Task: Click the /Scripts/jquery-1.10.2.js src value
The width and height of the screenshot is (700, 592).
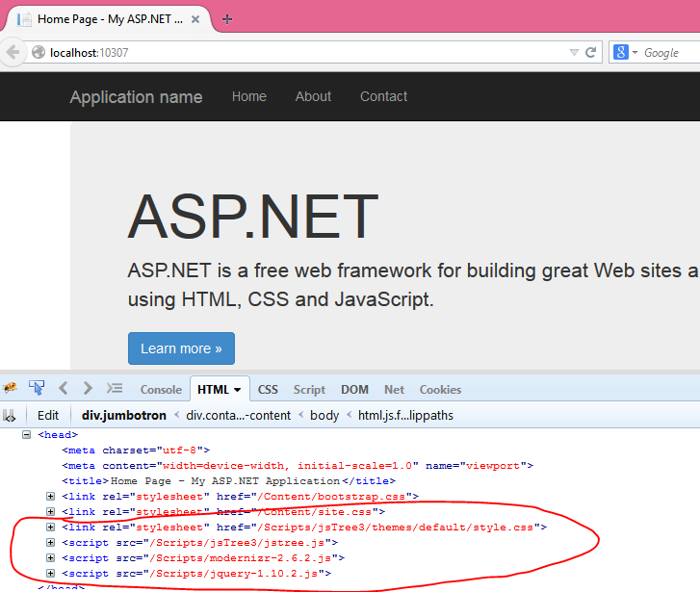Action: click(x=233, y=574)
